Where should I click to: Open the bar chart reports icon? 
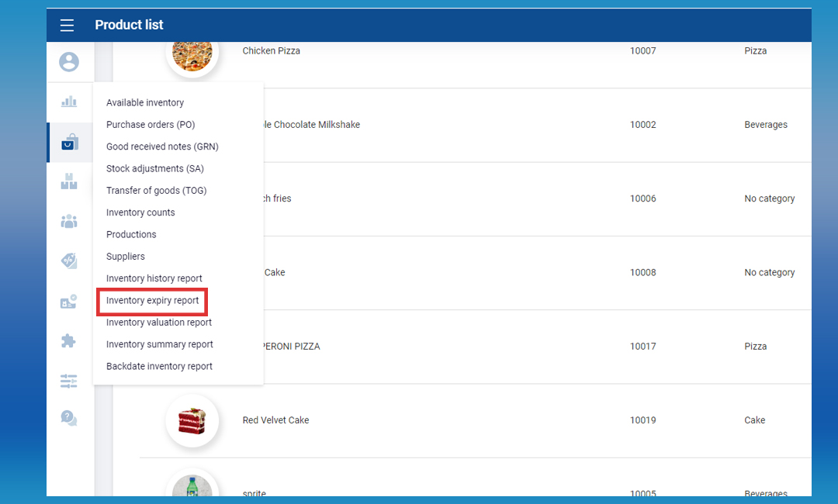point(69,102)
